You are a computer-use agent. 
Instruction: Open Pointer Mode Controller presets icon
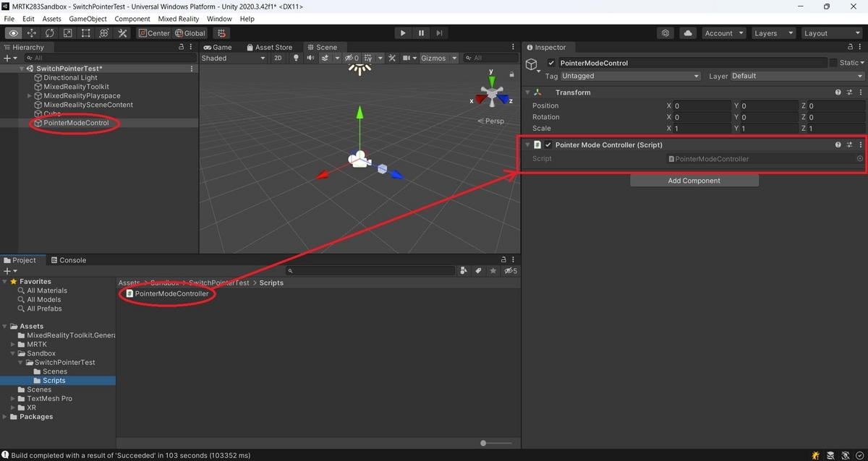coord(850,145)
